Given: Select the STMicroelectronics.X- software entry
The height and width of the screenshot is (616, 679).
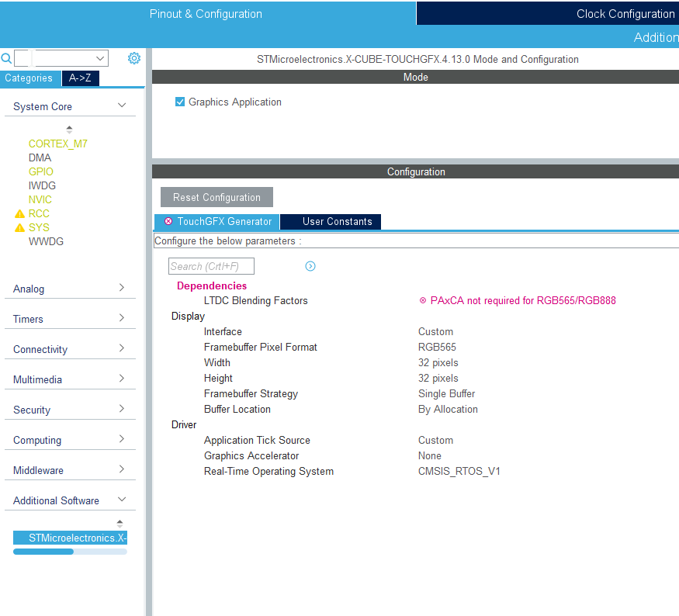Looking at the screenshot, I should pos(70,538).
